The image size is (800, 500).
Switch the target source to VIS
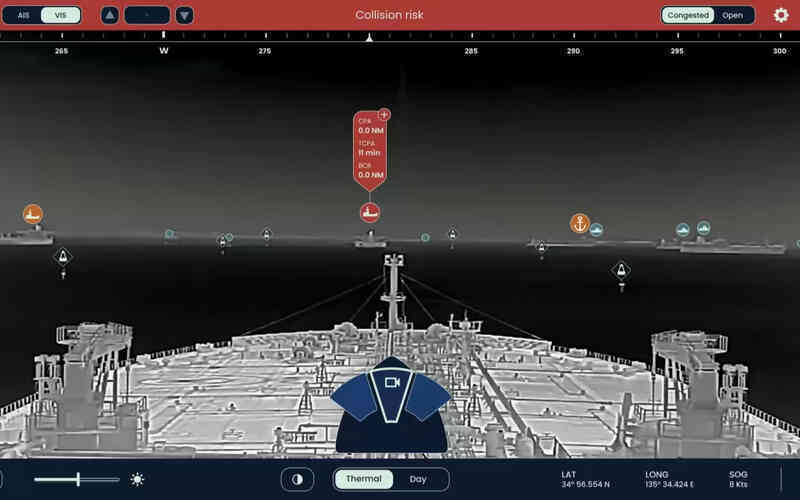(x=60, y=15)
